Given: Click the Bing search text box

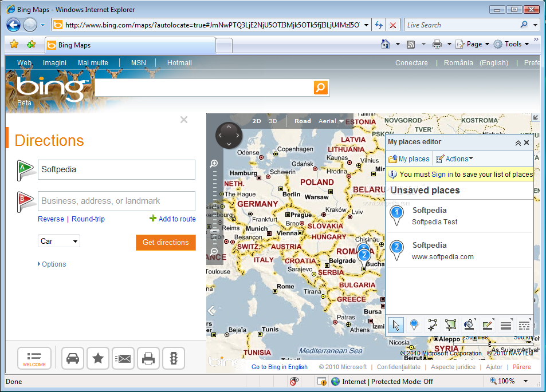Looking at the screenshot, I should tap(205, 88).
